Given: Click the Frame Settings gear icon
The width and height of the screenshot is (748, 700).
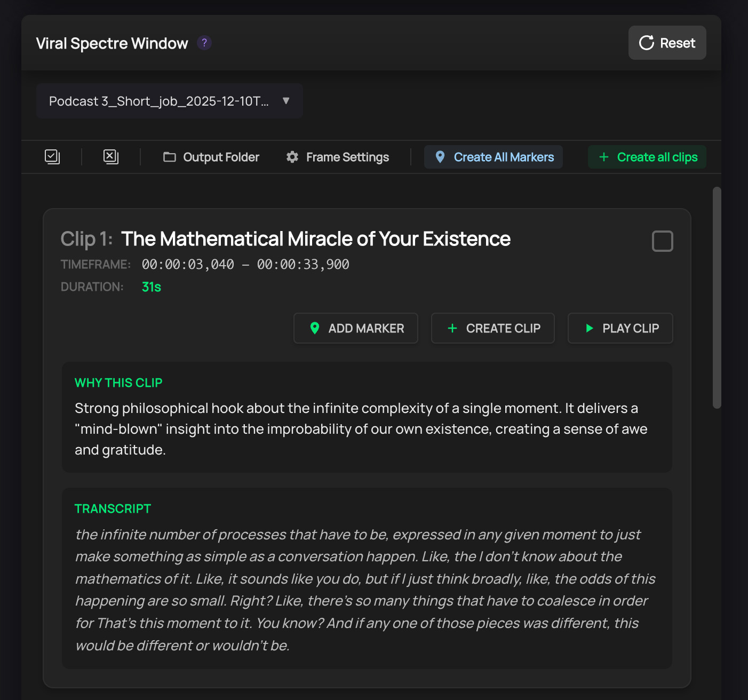Looking at the screenshot, I should [292, 157].
